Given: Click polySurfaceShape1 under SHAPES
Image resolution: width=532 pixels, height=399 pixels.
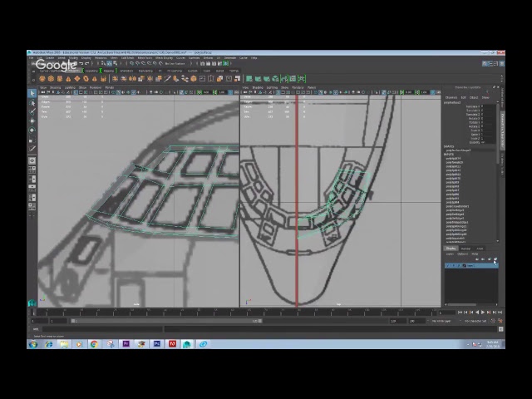Looking at the screenshot, I should [x=458, y=150].
